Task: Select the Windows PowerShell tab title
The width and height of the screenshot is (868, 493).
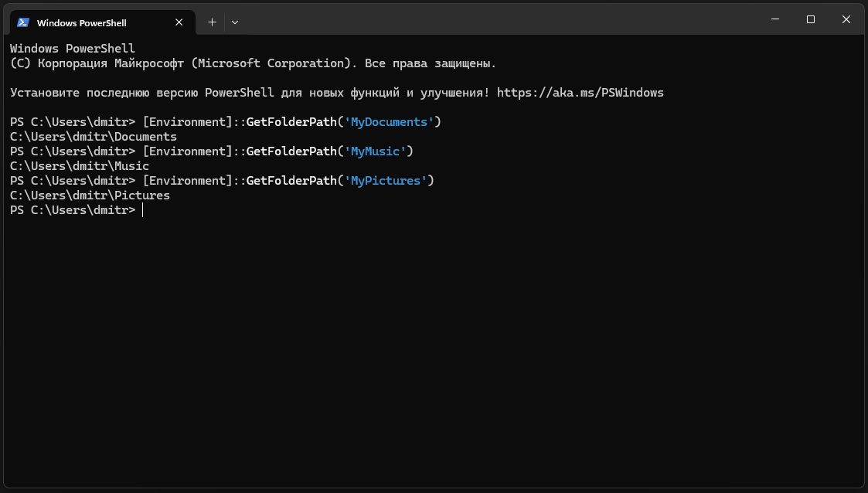Action: click(x=81, y=23)
